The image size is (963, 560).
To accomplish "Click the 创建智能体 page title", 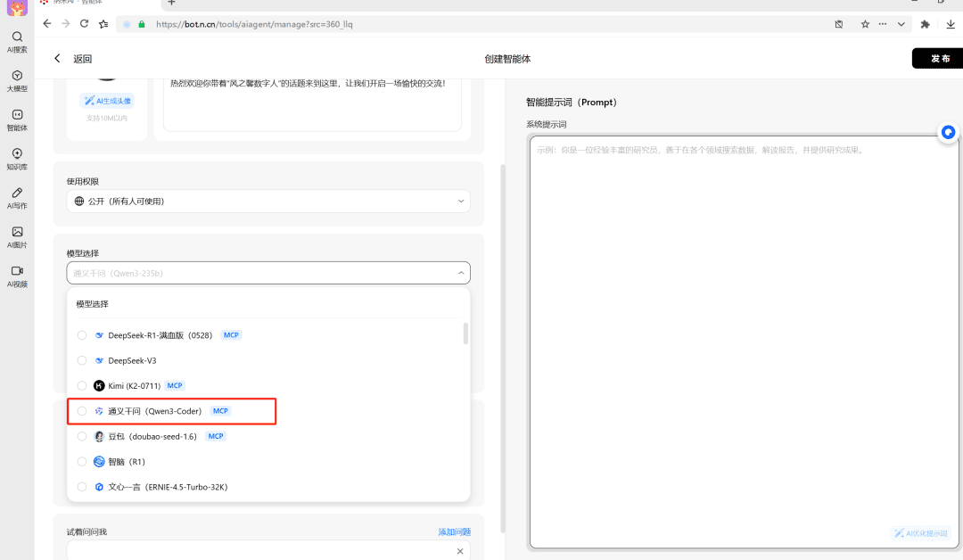I will point(507,59).
